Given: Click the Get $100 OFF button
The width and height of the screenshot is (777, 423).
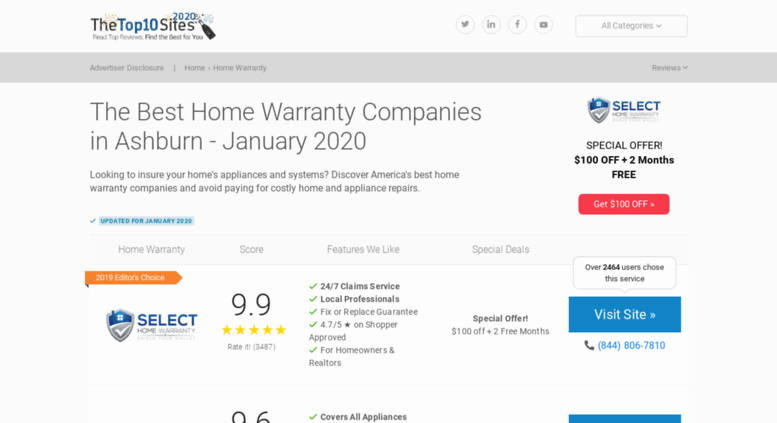Looking at the screenshot, I should [624, 204].
